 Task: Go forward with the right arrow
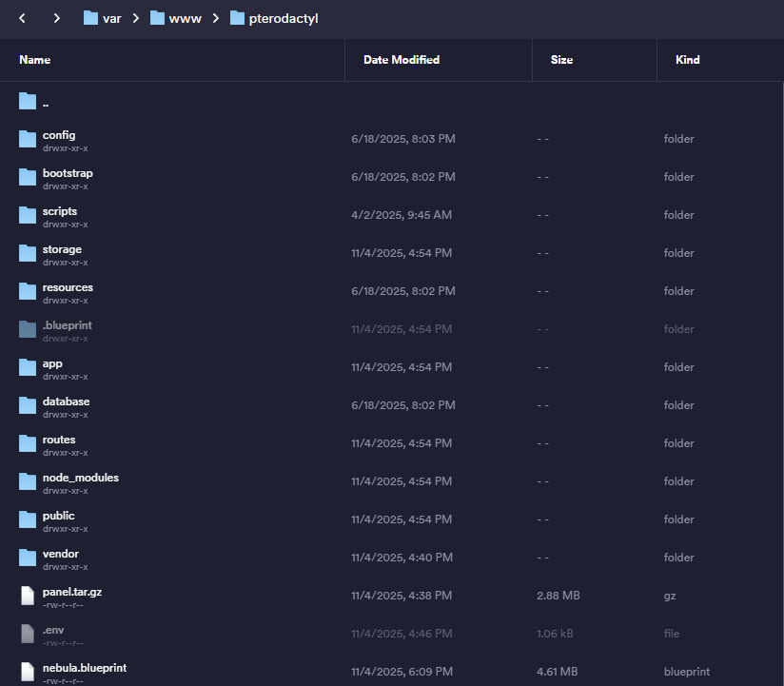click(56, 18)
